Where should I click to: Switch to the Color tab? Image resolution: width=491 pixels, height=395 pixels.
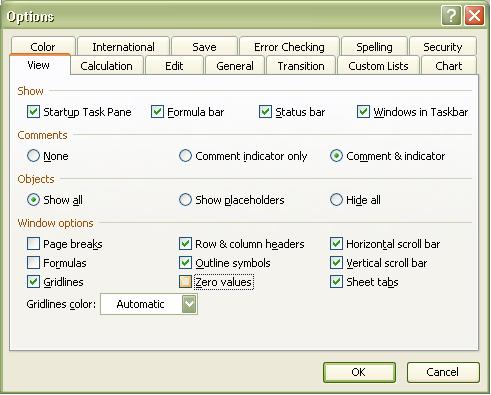[43, 47]
